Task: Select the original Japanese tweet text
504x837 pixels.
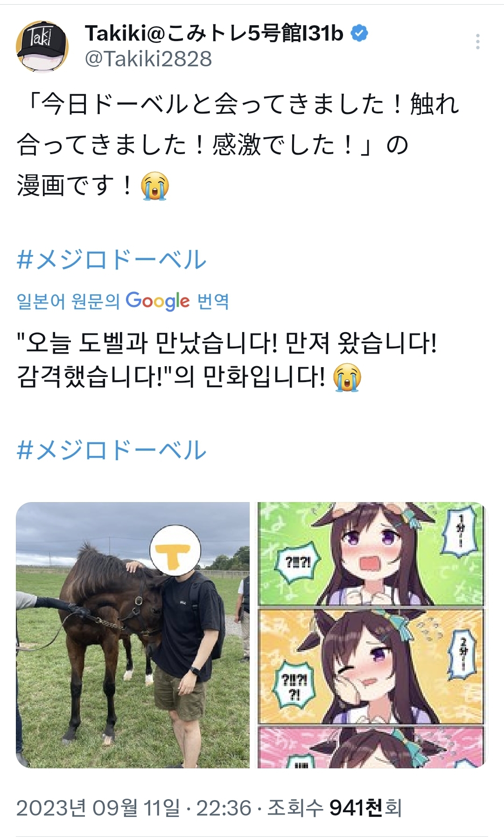Action: click(238, 145)
